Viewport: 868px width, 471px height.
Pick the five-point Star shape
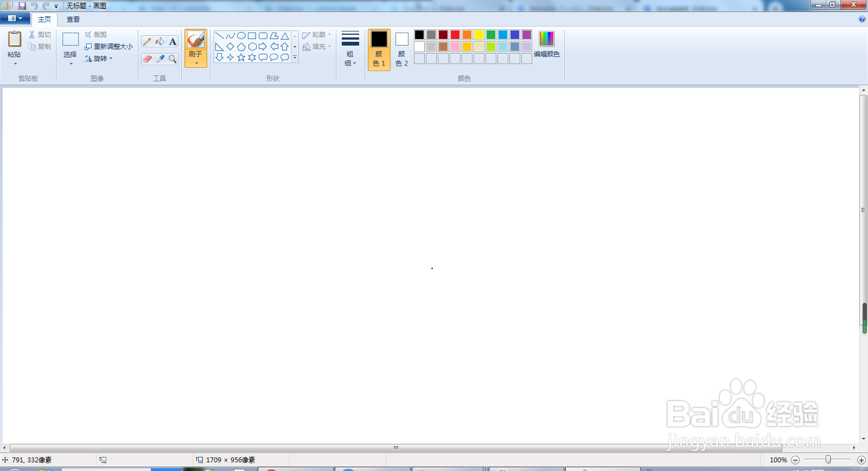(x=241, y=57)
